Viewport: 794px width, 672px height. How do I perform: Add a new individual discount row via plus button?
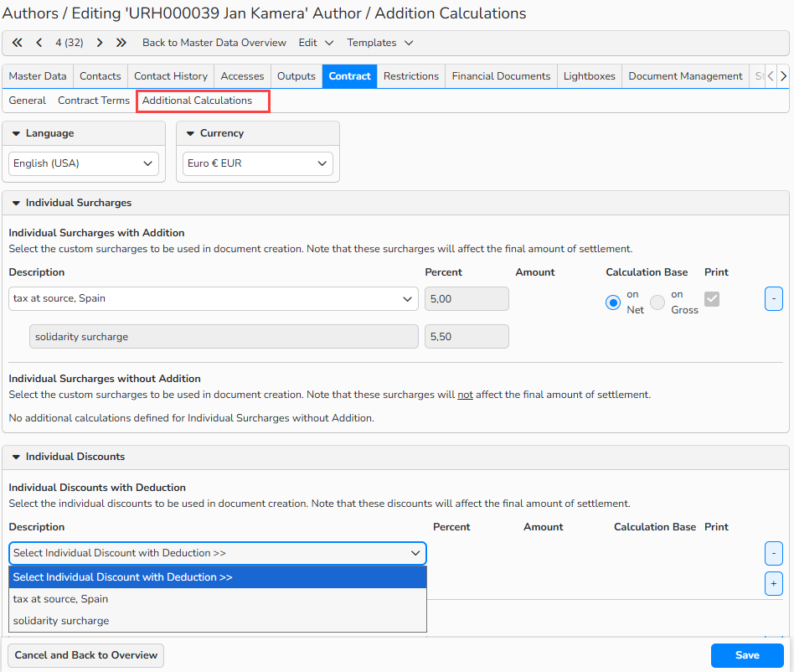(x=774, y=584)
